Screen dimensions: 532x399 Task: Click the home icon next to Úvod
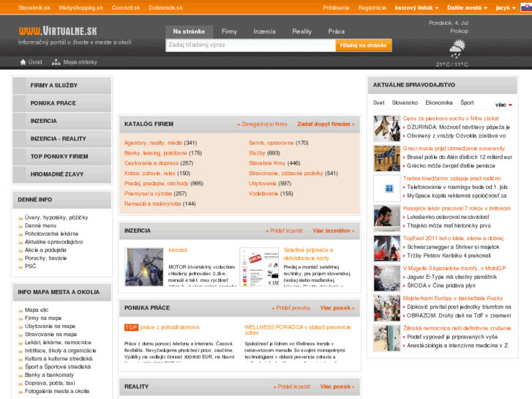coord(23,62)
